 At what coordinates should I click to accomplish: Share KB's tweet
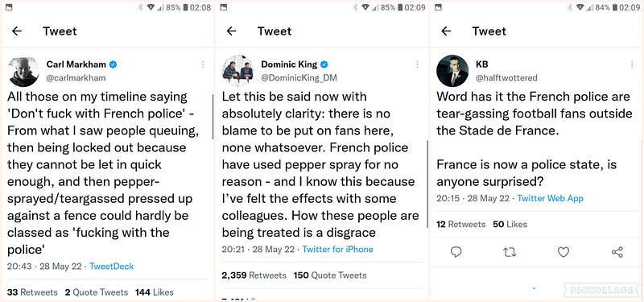[x=617, y=251]
